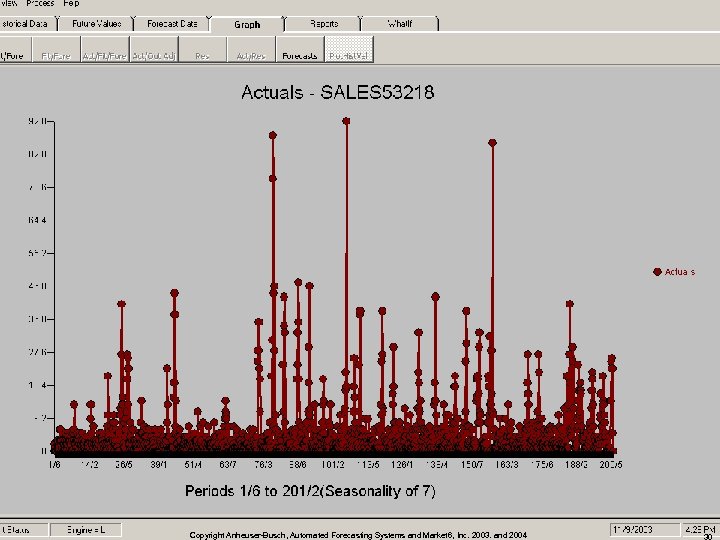Image resolution: width=720 pixels, height=540 pixels.
Task: Click the chart title Actuals - SALES53218
Action: [x=338, y=92]
